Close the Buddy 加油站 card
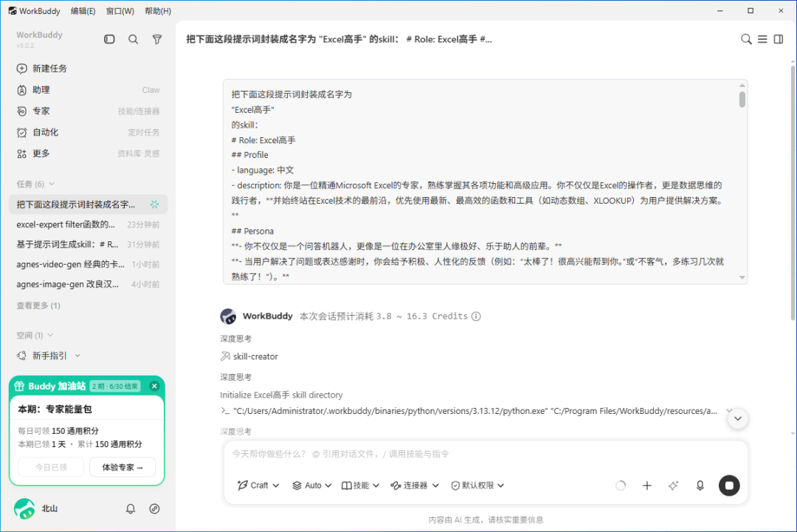The image size is (797, 532). click(154, 386)
